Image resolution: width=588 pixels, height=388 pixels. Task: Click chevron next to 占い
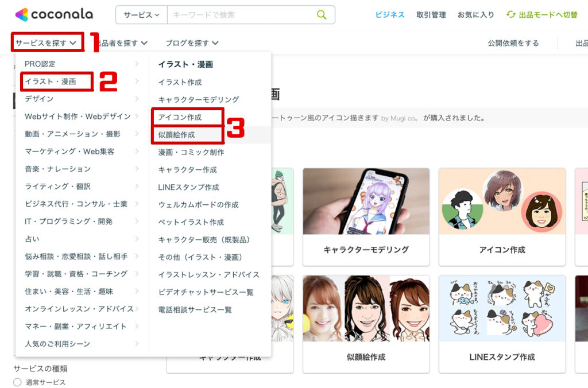tap(137, 239)
